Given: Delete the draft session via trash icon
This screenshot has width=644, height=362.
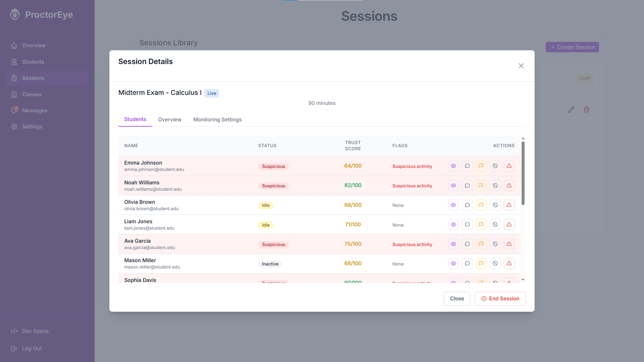Looking at the screenshot, I should click(586, 109).
